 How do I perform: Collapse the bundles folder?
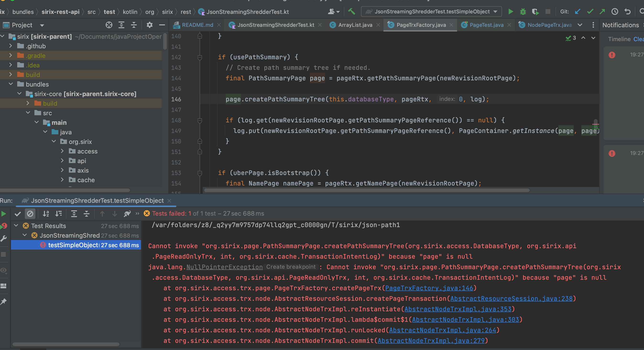(x=11, y=84)
